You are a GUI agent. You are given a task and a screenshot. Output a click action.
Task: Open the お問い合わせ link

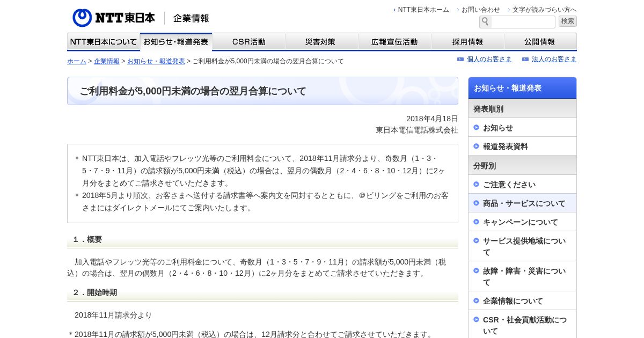click(481, 10)
